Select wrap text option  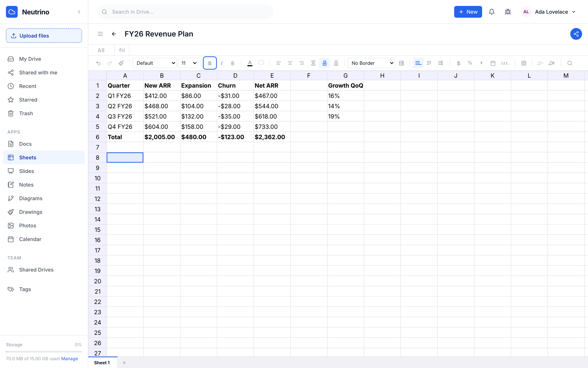[x=429, y=63]
